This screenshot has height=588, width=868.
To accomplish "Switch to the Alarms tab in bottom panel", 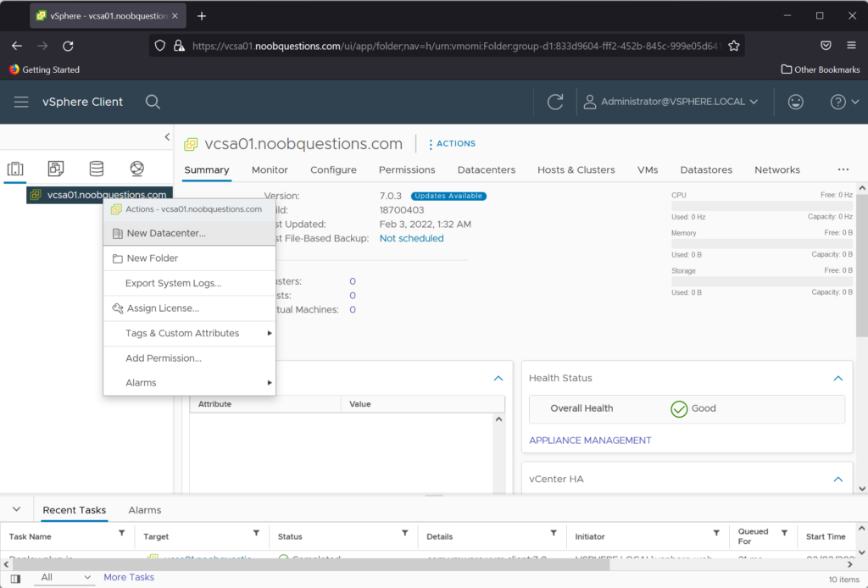I will point(144,510).
